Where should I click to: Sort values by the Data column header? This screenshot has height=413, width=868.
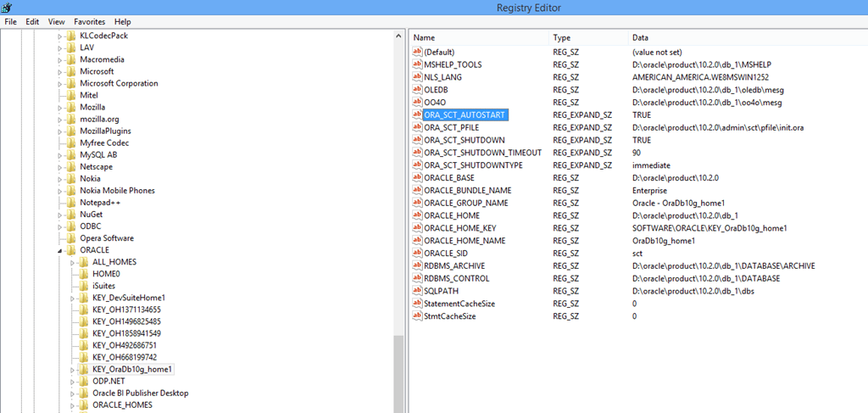(748, 37)
